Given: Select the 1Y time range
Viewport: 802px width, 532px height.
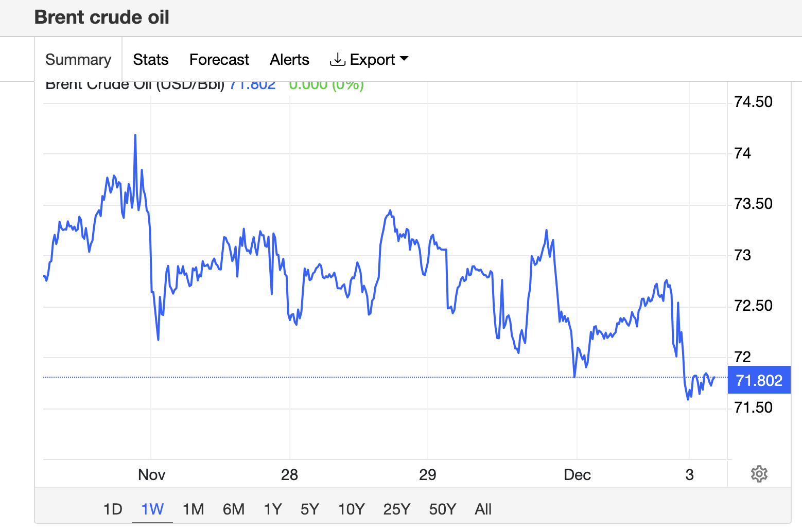Looking at the screenshot, I should pos(273,509).
